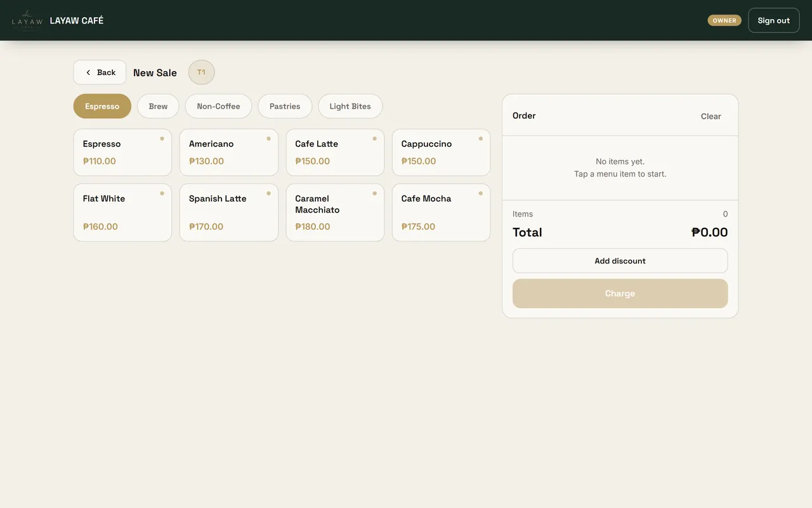
Task: Go back using the Back button
Action: point(100,72)
